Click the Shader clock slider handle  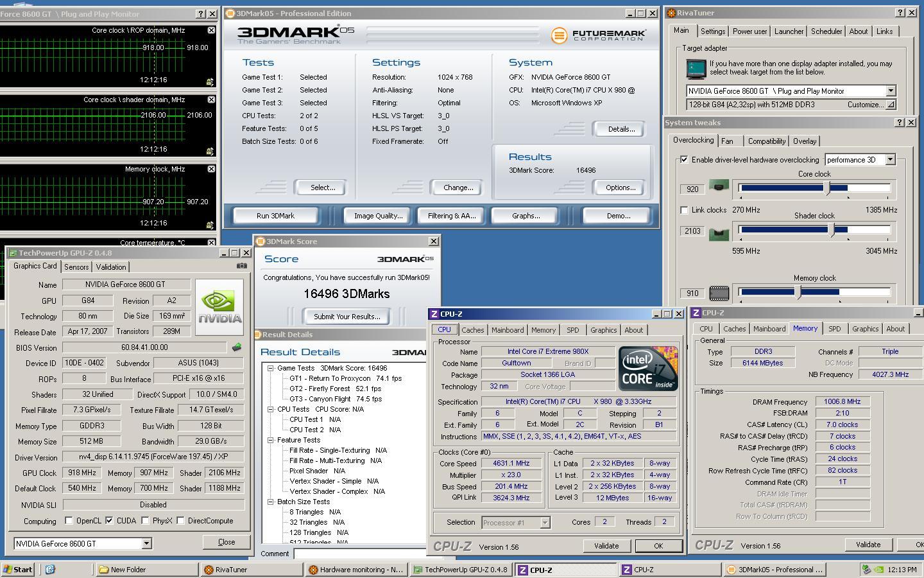(x=833, y=229)
